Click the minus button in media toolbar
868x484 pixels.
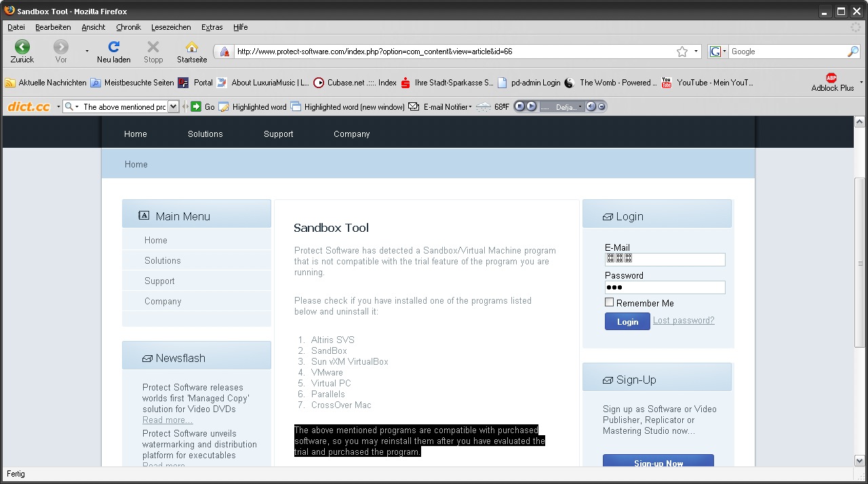[x=601, y=106]
